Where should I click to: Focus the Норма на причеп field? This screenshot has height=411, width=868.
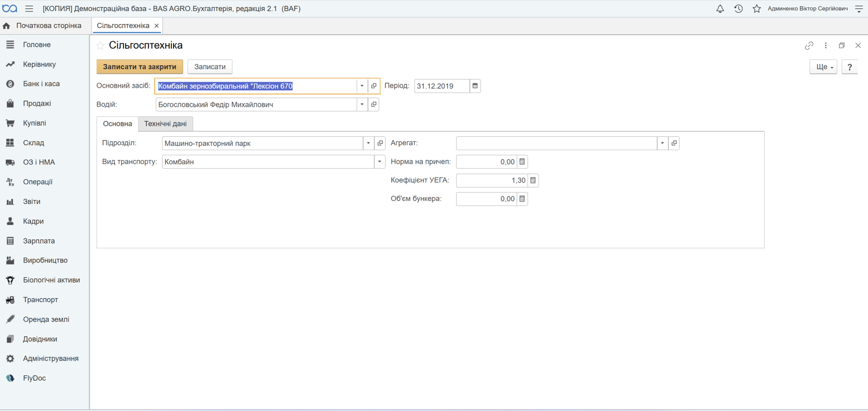click(486, 162)
